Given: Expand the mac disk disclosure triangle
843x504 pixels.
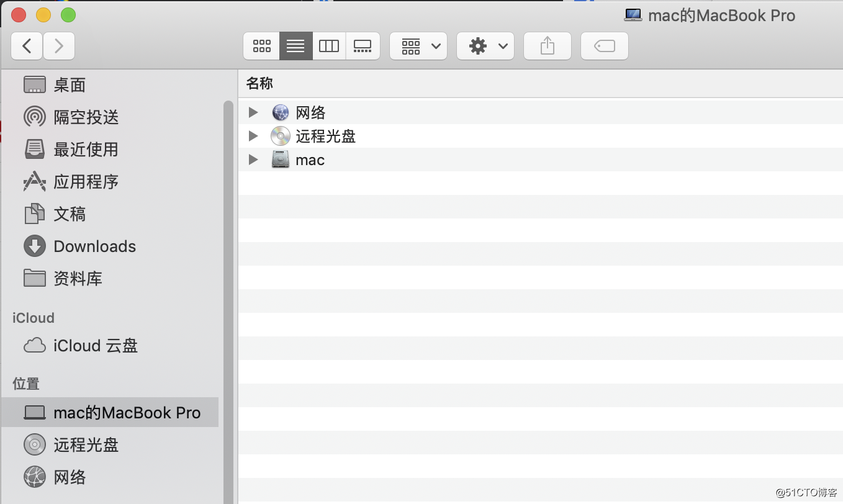Looking at the screenshot, I should [253, 160].
